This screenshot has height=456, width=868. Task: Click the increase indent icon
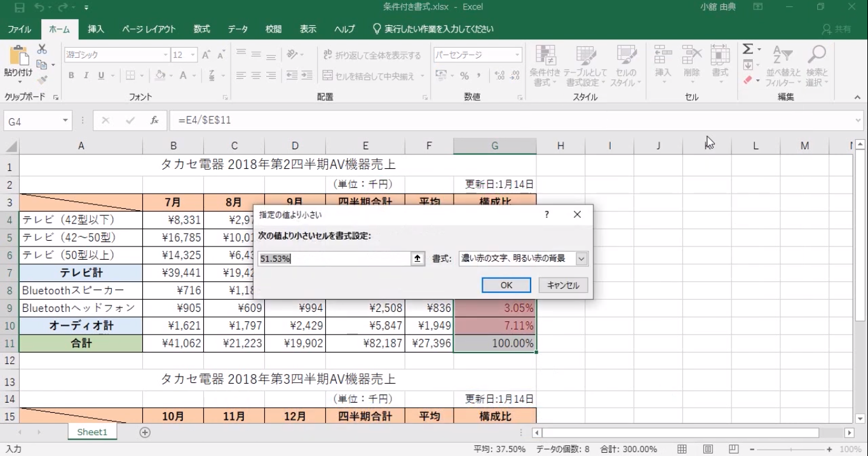(x=306, y=76)
